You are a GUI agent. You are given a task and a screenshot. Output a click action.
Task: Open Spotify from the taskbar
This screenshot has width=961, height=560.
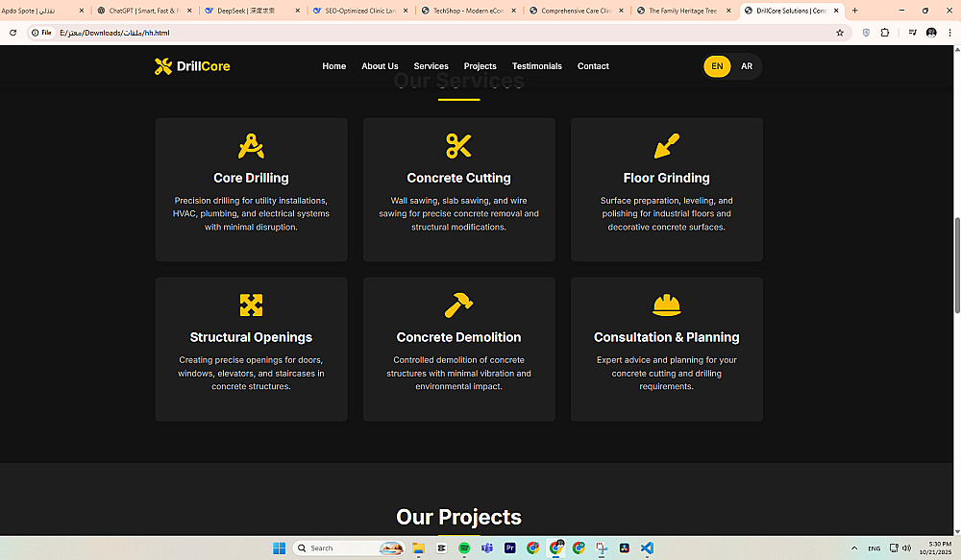464,548
